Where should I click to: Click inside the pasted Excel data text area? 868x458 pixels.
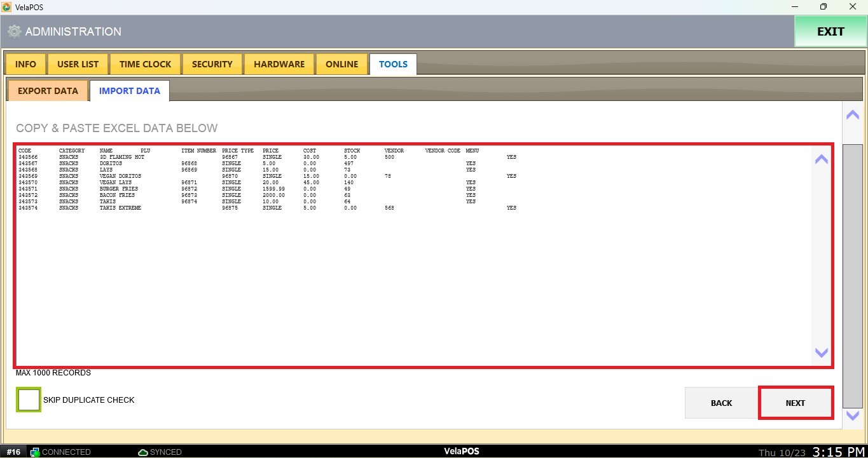pos(413,286)
